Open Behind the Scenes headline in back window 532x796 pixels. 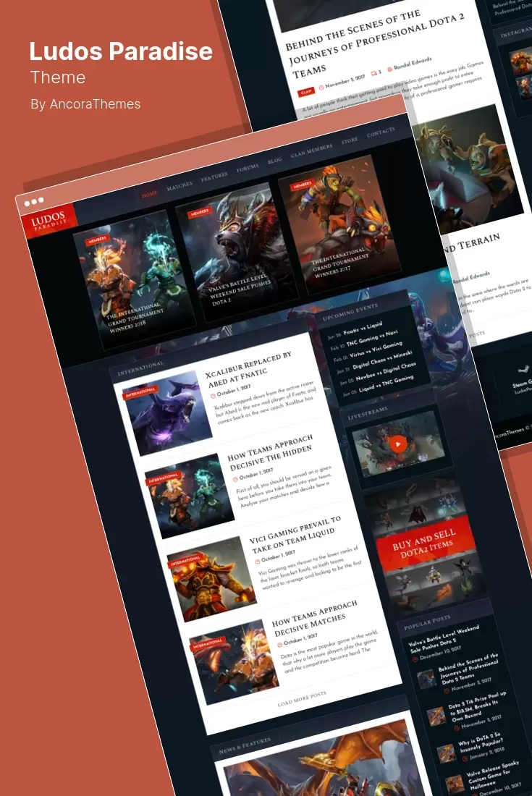point(375,44)
